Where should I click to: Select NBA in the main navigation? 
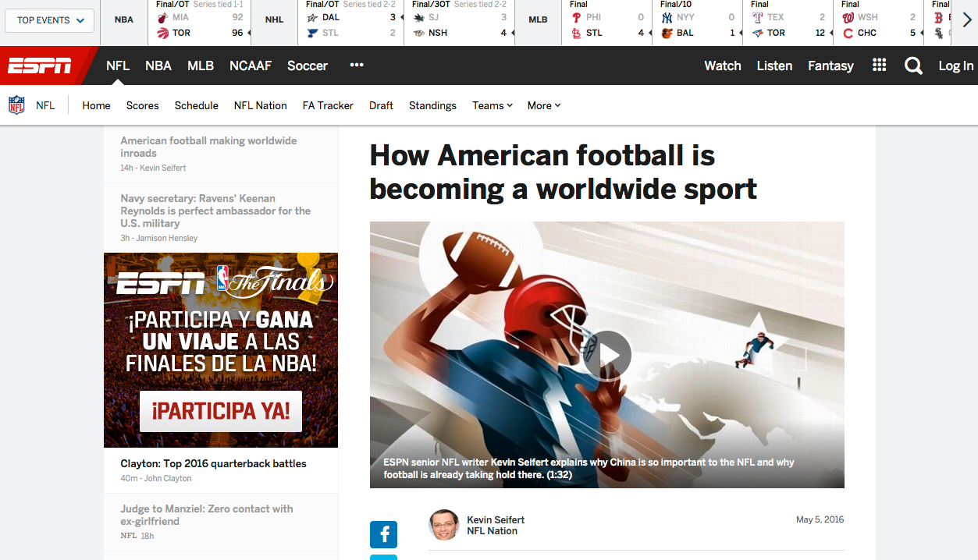tap(158, 66)
